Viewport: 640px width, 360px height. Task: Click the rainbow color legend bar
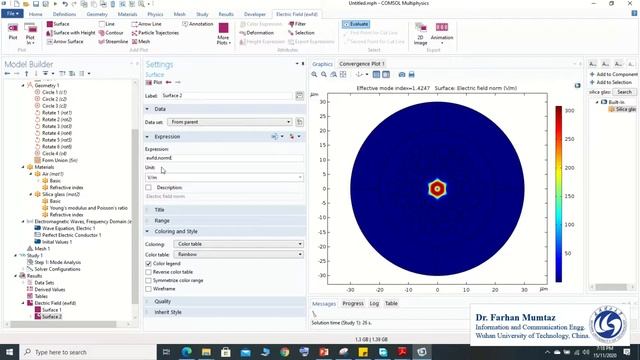(x=558, y=194)
